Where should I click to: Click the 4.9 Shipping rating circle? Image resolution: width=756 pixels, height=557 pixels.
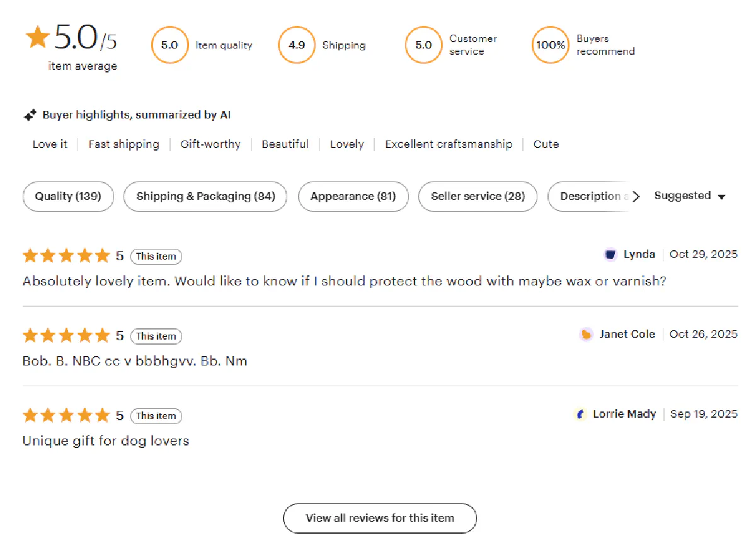coord(296,45)
